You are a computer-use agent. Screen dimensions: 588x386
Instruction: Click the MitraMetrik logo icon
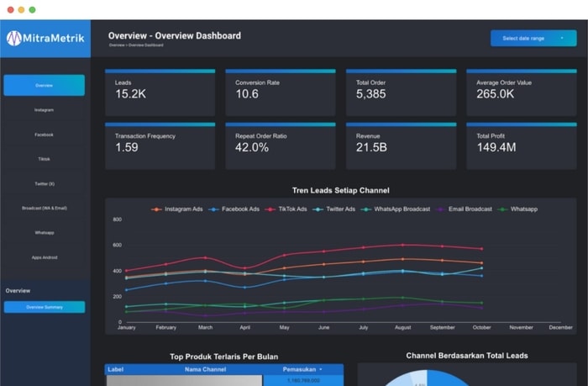click(14, 38)
